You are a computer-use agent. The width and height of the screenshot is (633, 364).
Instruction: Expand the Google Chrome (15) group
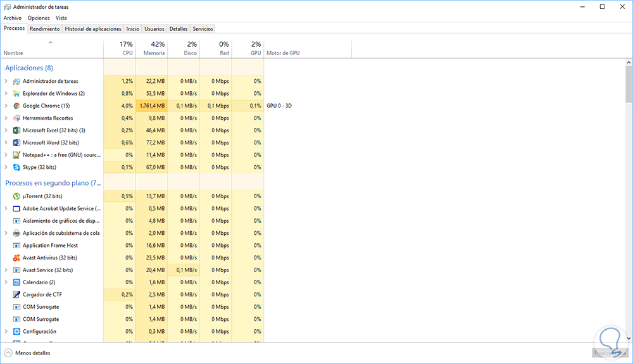[x=6, y=106]
